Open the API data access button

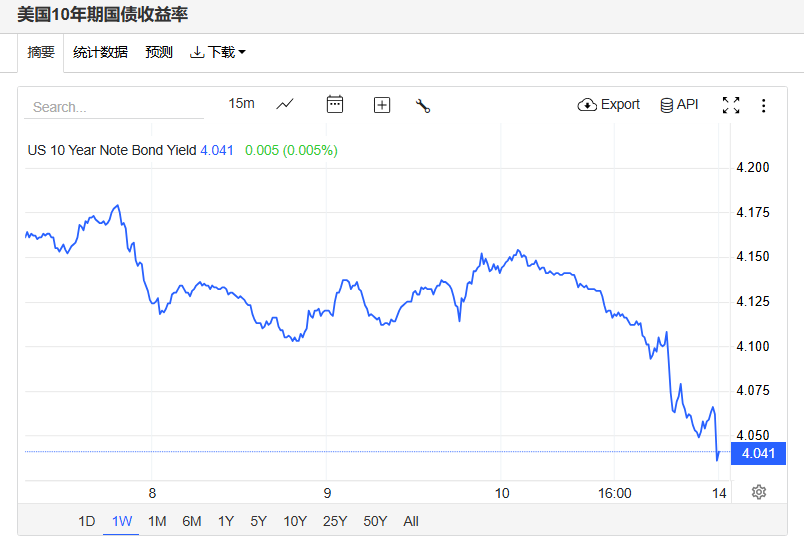point(679,105)
